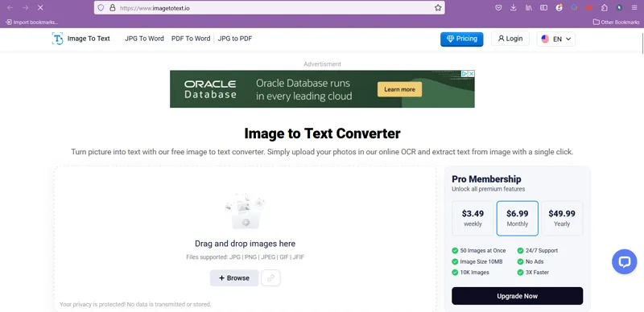Close the Oracle advertisement with the X
The height and width of the screenshot is (312, 644).
472,73
